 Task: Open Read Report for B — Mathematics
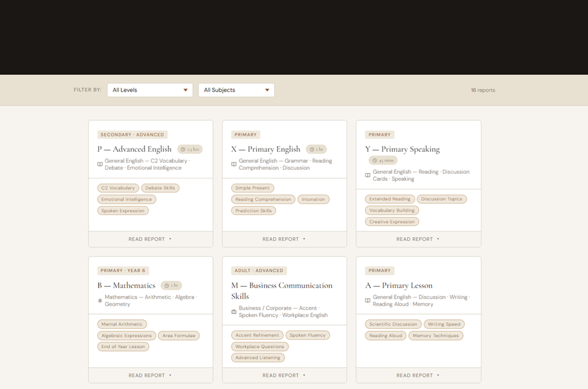click(x=150, y=375)
